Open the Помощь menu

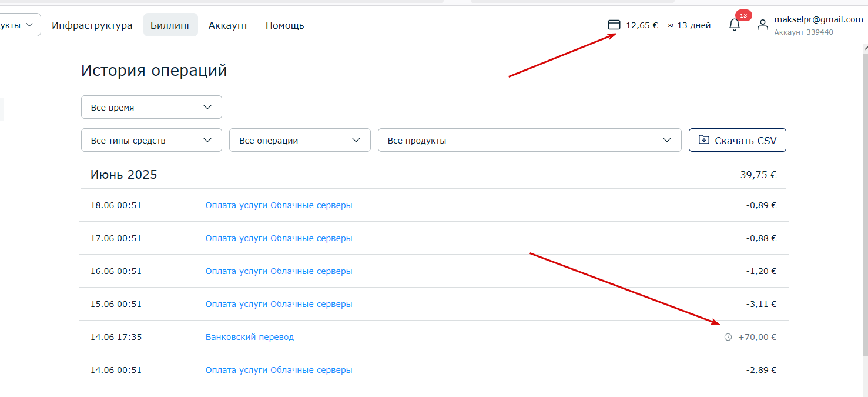284,25
